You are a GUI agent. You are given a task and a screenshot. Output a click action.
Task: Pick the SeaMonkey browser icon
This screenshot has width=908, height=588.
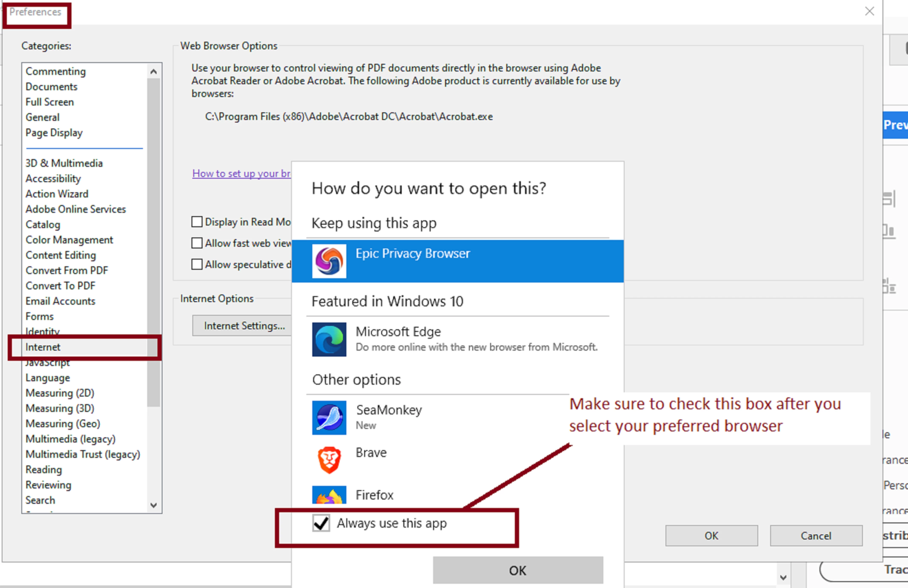coord(329,417)
